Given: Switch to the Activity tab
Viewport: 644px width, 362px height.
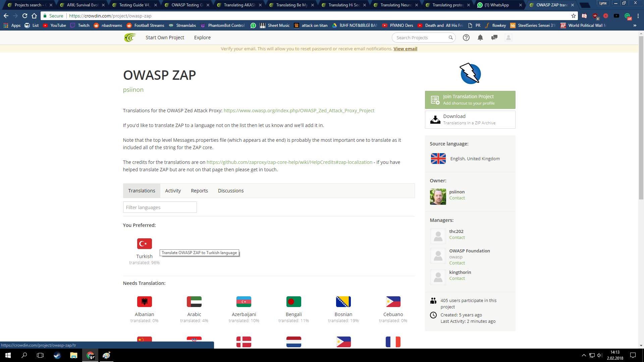Looking at the screenshot, I should (x=173, y=191).
